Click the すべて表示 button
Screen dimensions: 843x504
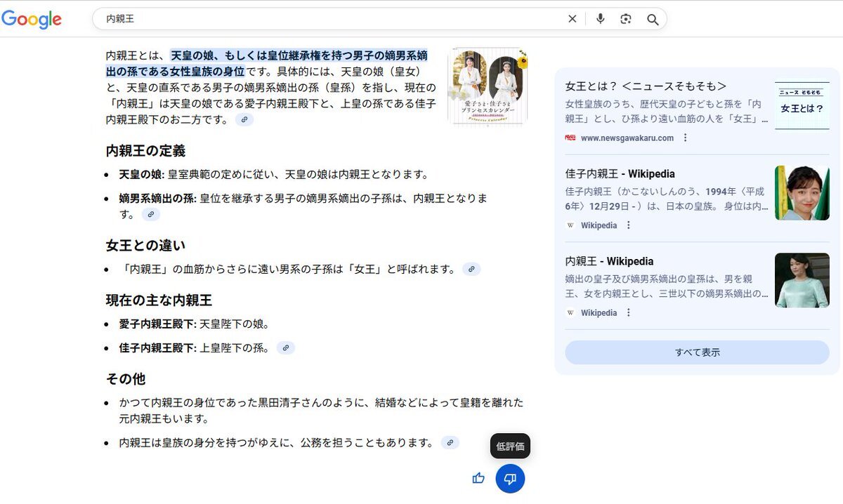pos(697,352)
